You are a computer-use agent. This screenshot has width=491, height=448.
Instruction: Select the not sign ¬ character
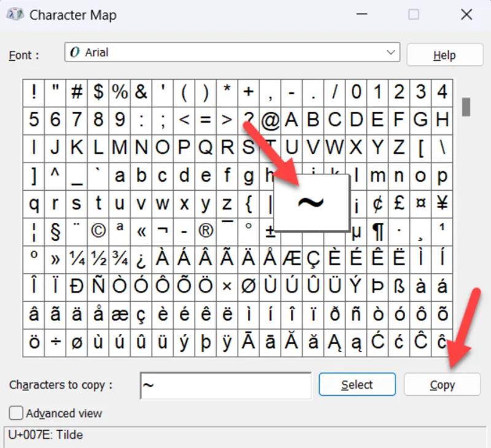point(163,232)
